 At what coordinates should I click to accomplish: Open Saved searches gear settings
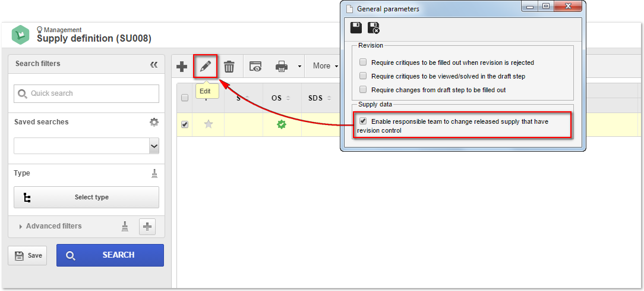point(154,122)
